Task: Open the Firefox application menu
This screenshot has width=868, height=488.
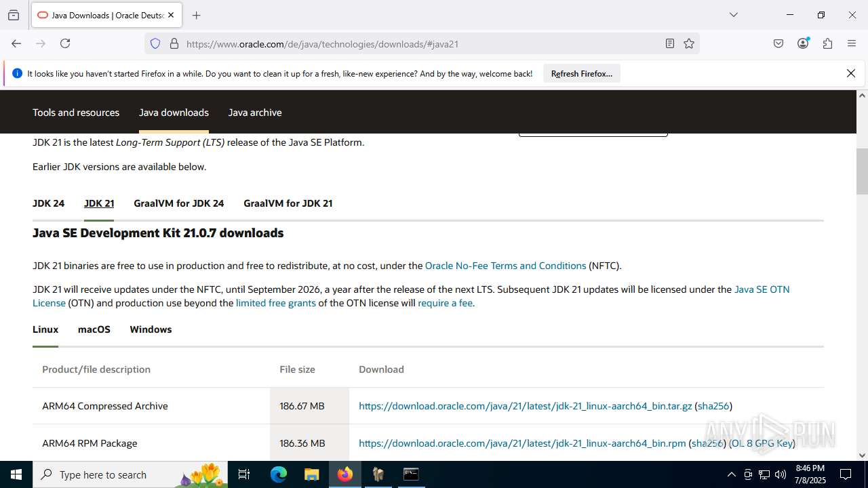Action: [x=852, y=43]
